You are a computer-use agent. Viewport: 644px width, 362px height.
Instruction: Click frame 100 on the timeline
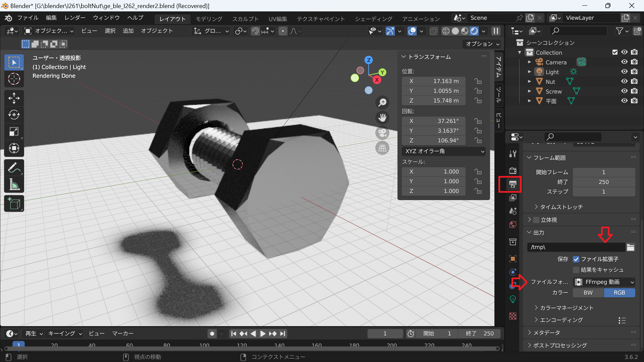[x=204, y=345]
